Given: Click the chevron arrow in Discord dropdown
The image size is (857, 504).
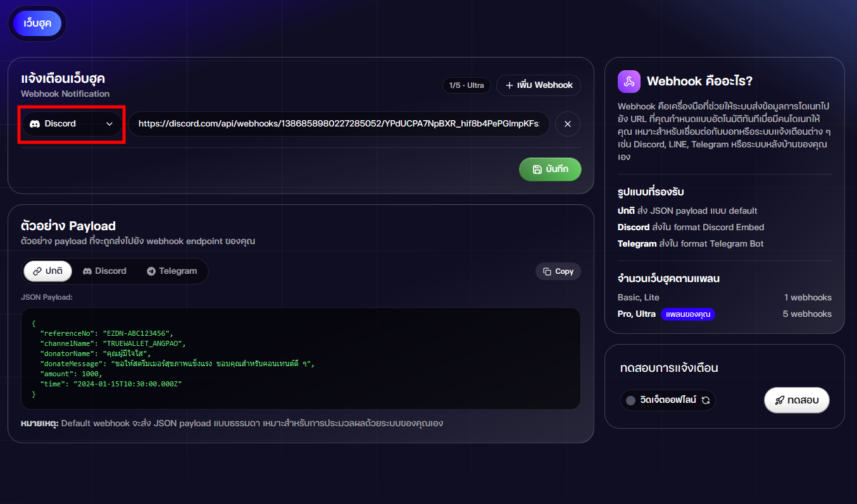Looking at the screenshot, I should pos(109,124).
